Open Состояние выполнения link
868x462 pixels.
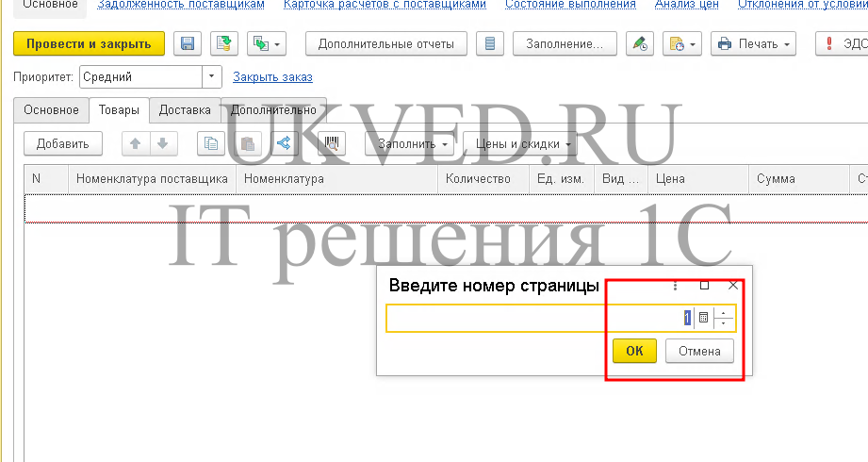tap(570, 5)
